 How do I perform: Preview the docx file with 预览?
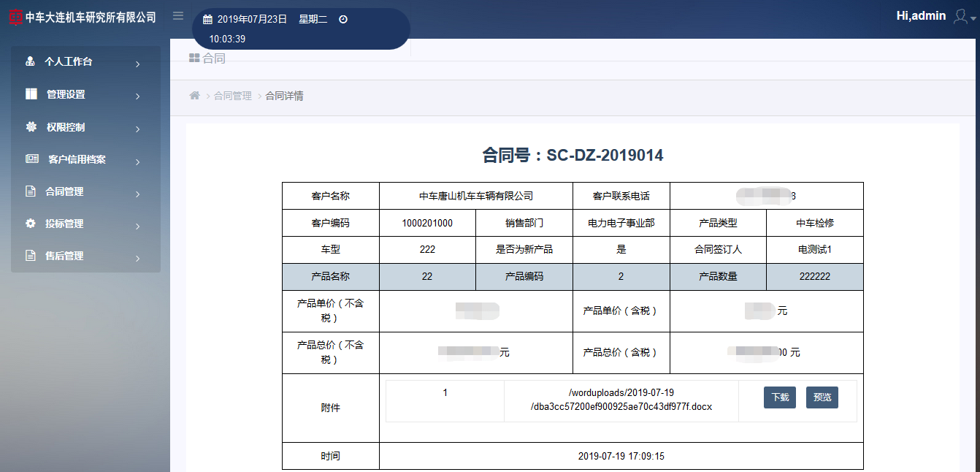click(x=822, y=397)
